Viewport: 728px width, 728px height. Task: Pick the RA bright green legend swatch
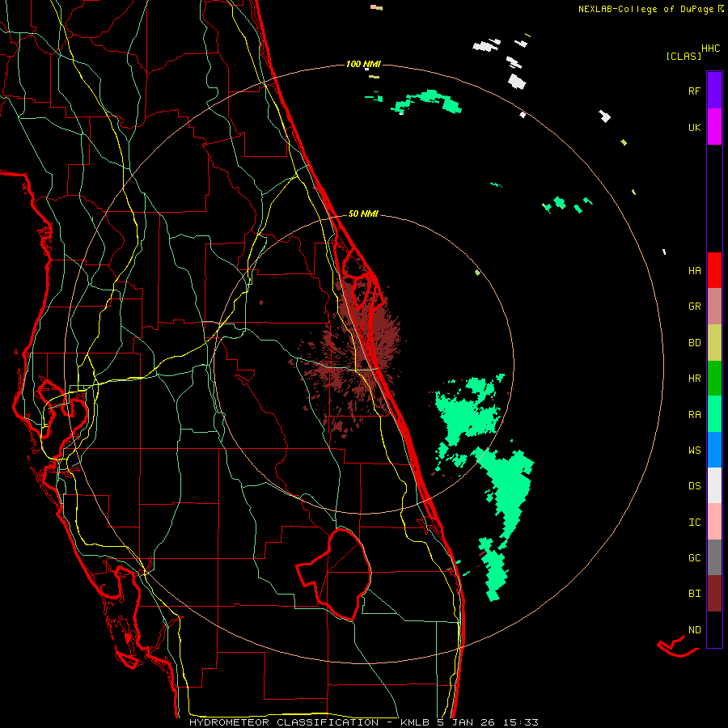(x=714, y=414)
